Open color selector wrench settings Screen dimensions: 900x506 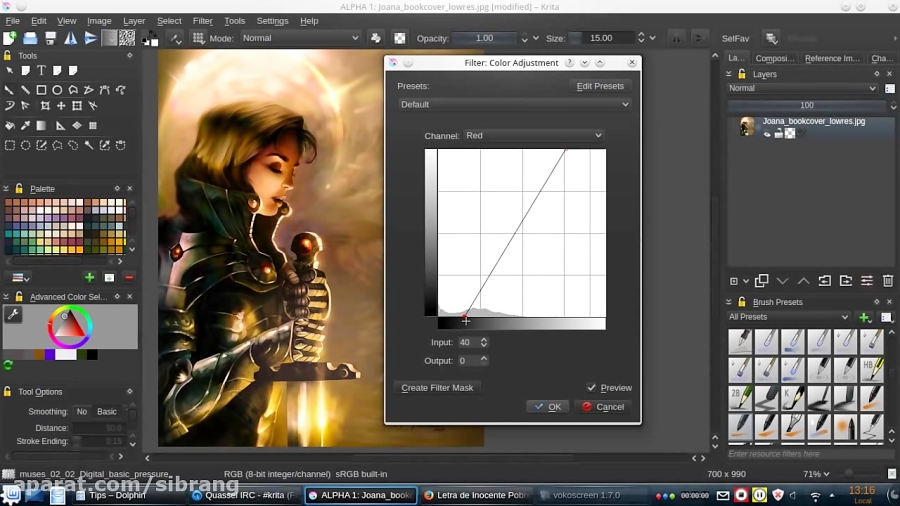[13, 314]
